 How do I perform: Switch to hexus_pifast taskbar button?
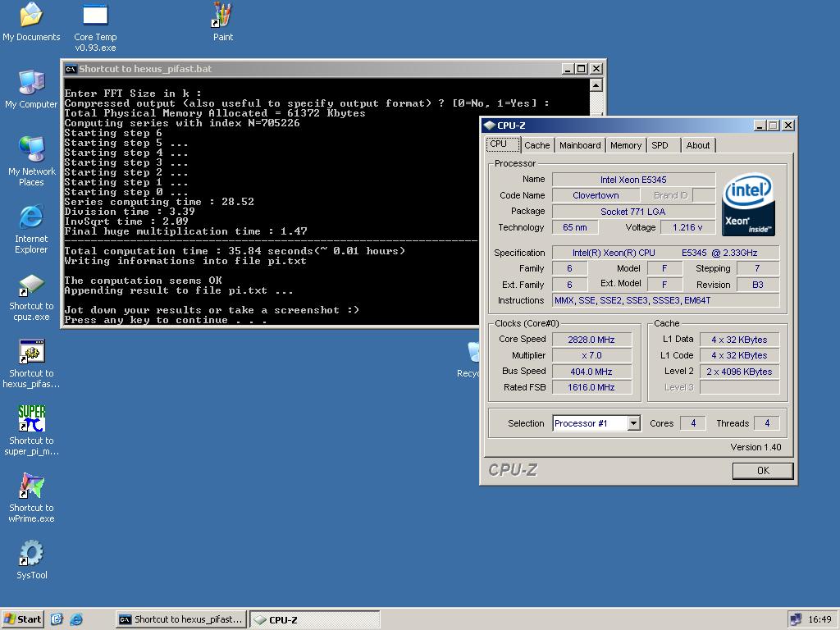pos(181,619)
